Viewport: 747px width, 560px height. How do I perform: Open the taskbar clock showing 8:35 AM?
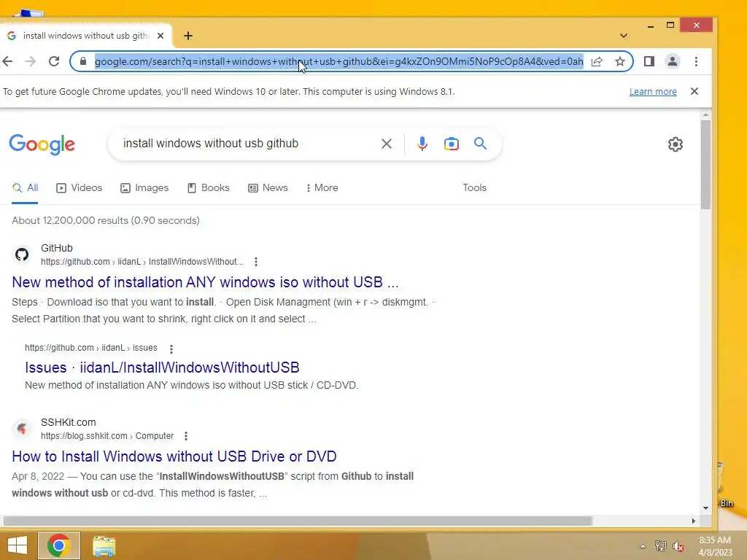715,546
